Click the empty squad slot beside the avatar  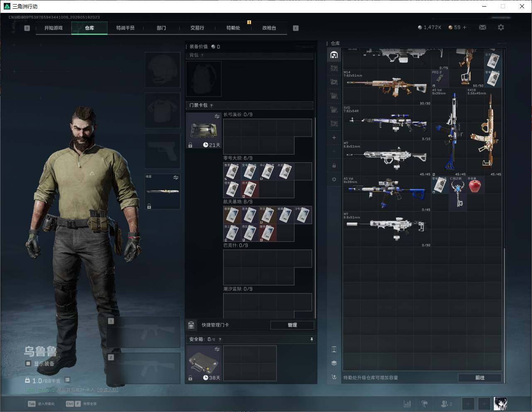(x=484, y=404)
